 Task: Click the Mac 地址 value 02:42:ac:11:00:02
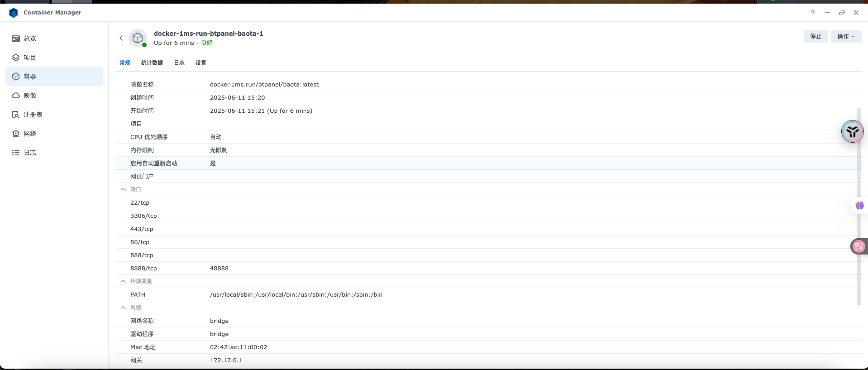[x=238, y=347]
